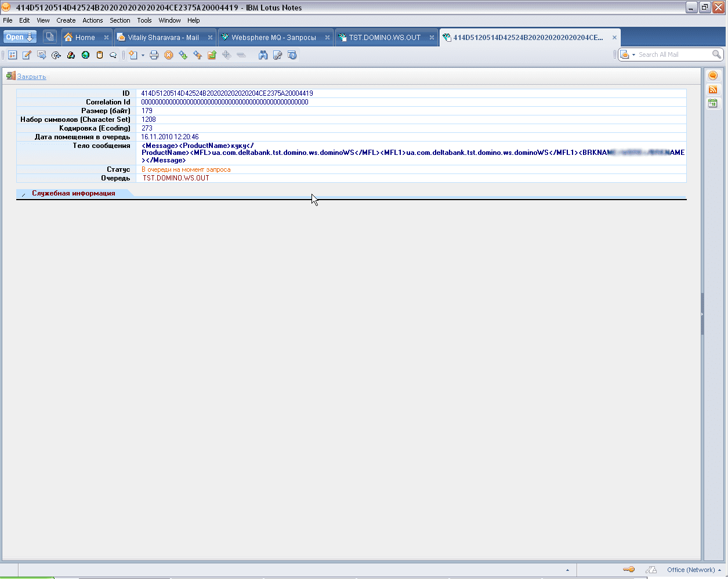
Task: Close the Vitaliy Sharavara - Mail tab
Action: (210, 38)
